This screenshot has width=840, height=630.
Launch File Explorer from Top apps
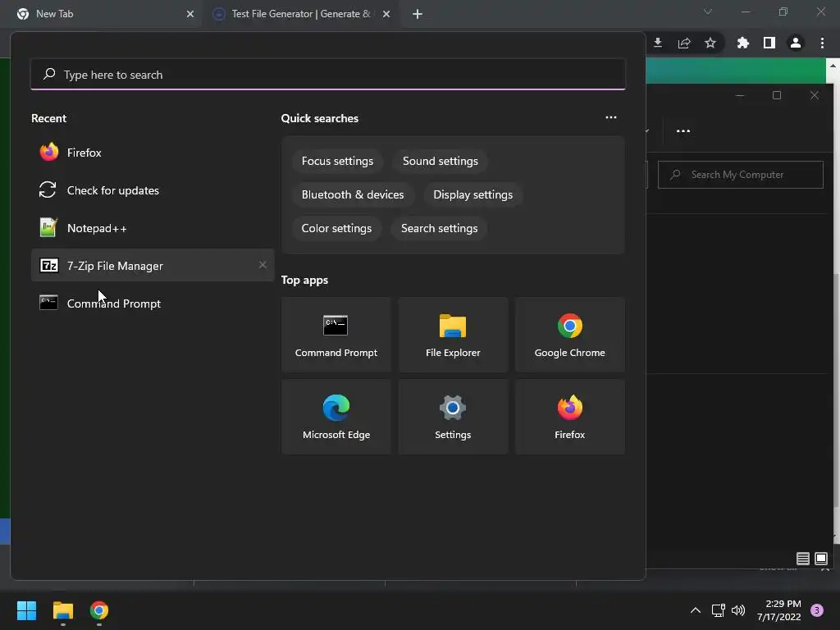tap(453, 335)
